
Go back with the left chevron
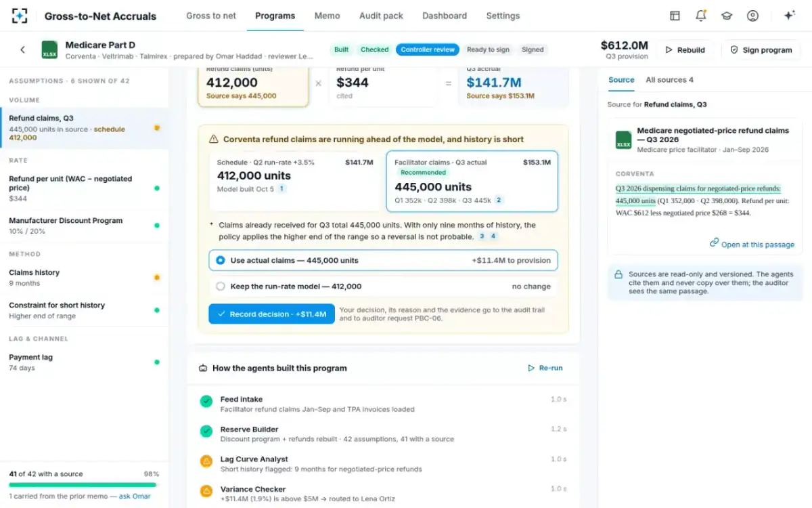point(22,49)
